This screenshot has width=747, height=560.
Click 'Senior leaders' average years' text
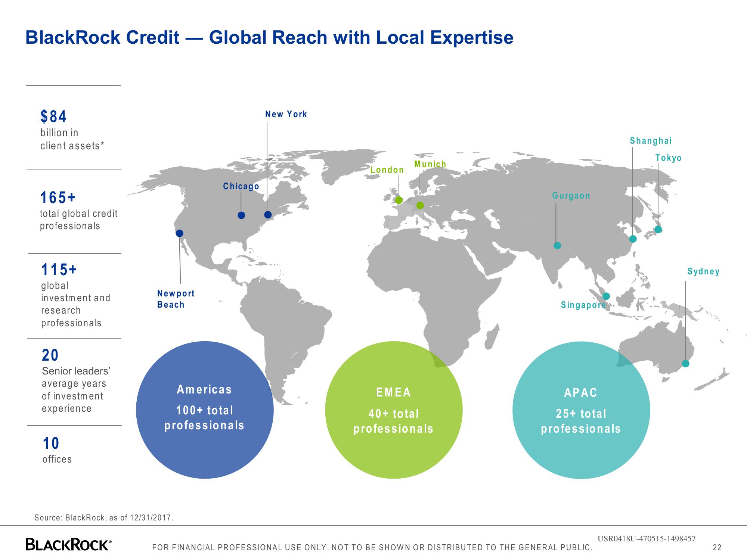click(x=76, y=377)
